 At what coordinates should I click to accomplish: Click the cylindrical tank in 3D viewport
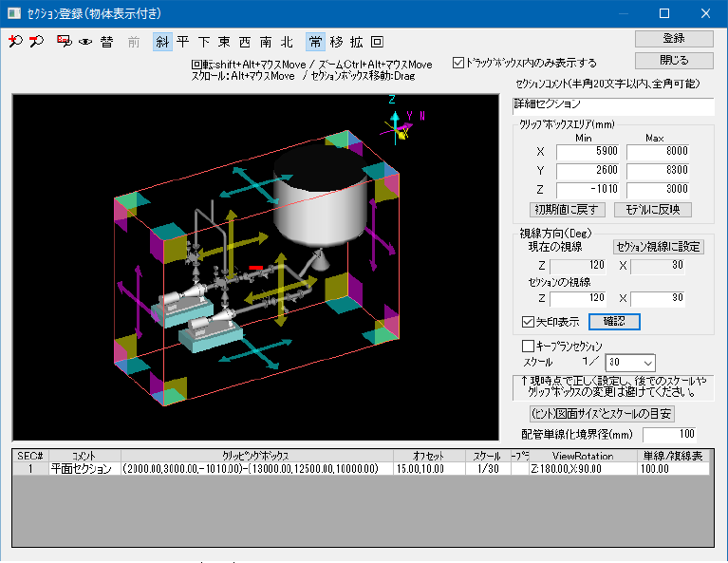coord(321,195)
